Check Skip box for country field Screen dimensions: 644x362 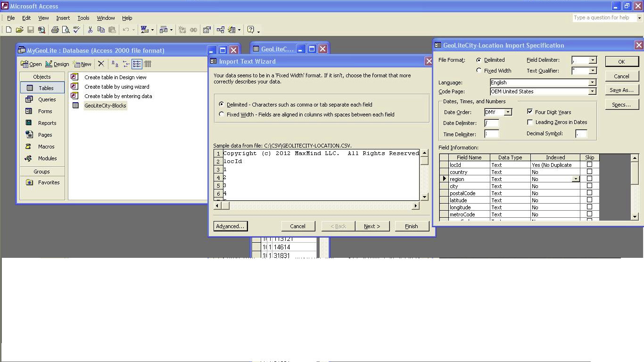point(589,172)
